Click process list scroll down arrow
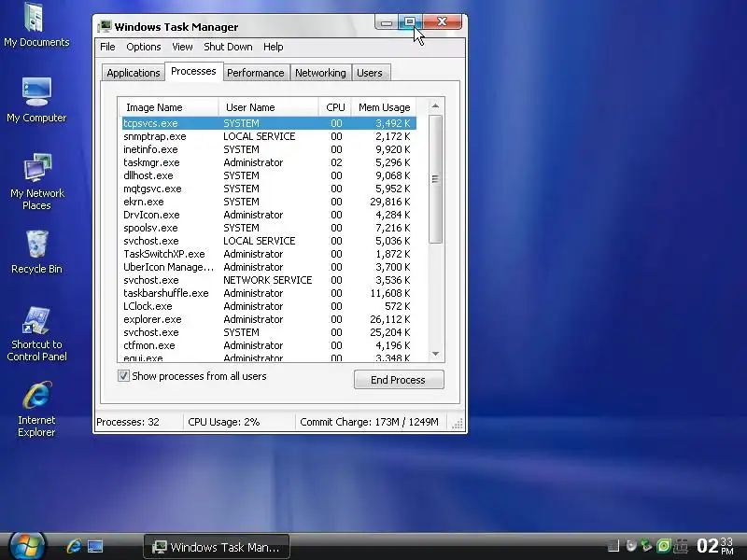Viewport: 747px width, 560px height. click(435, 354)
